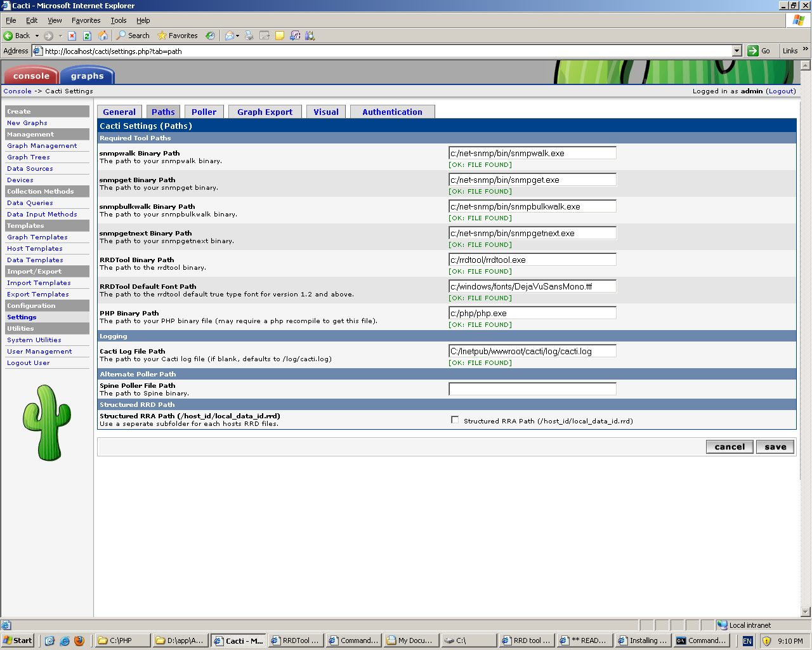Image resolution: width=812 pixels, height=650 pixels.
Task: Open the File menu
Action: pyautogui.click(x=11, y=20)
